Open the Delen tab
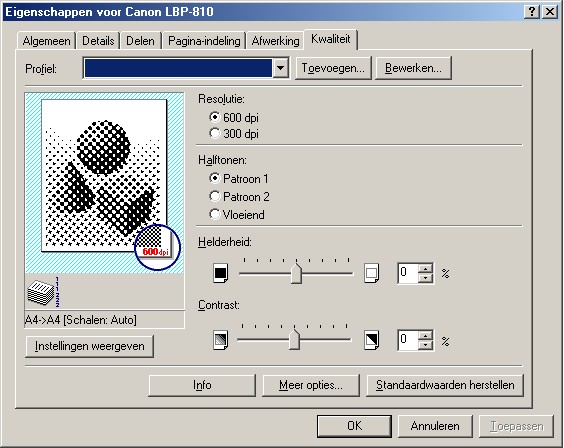This screenshot has width=564, height=448. pos(140,41)
